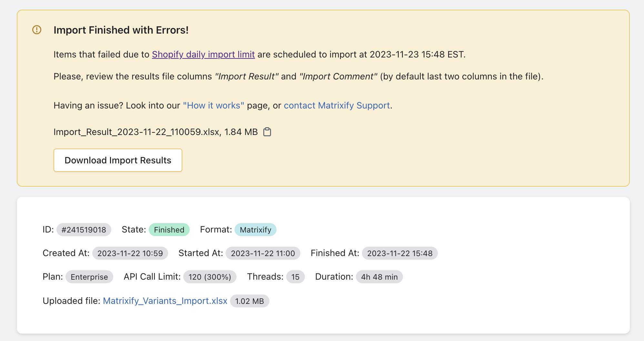Open the Shopify daily import limit link

[x=203, y=54]
